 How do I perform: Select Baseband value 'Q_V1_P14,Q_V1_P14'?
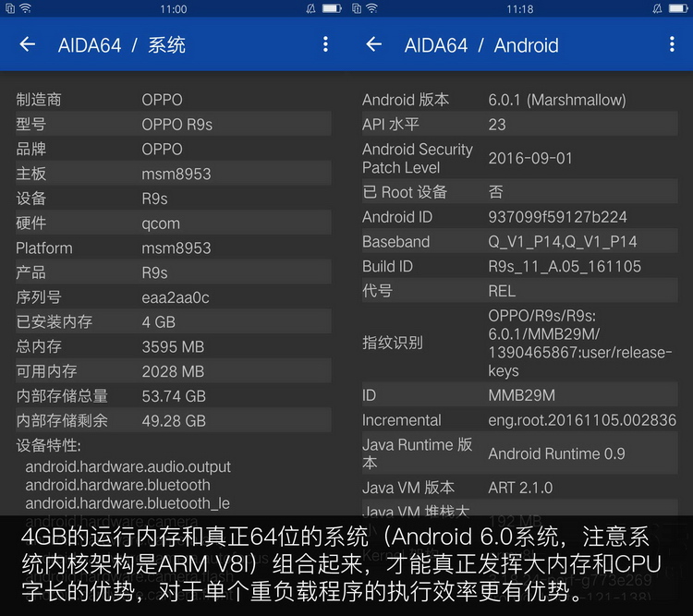[x=562, y=242]
